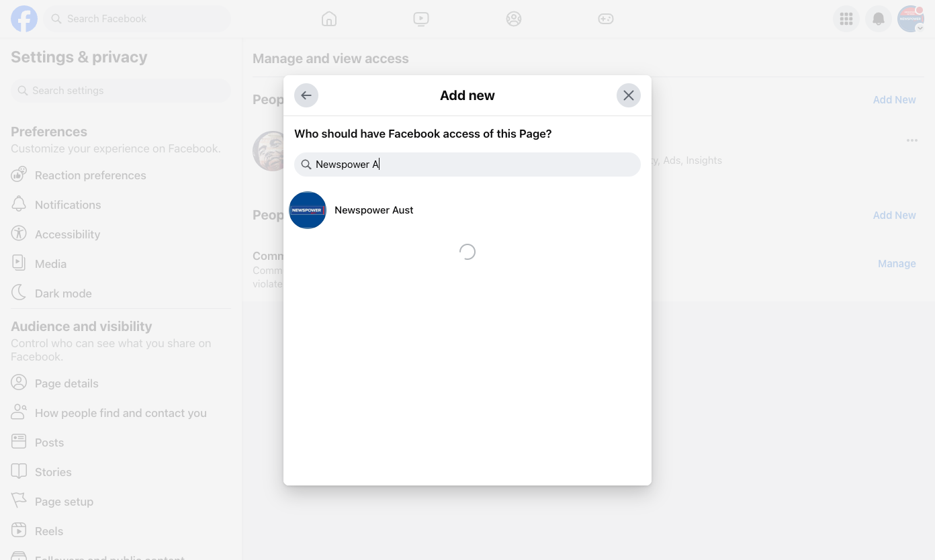Open the account profile avatar menu
Screen dimensions: 935x560
[x=911, y=19]
